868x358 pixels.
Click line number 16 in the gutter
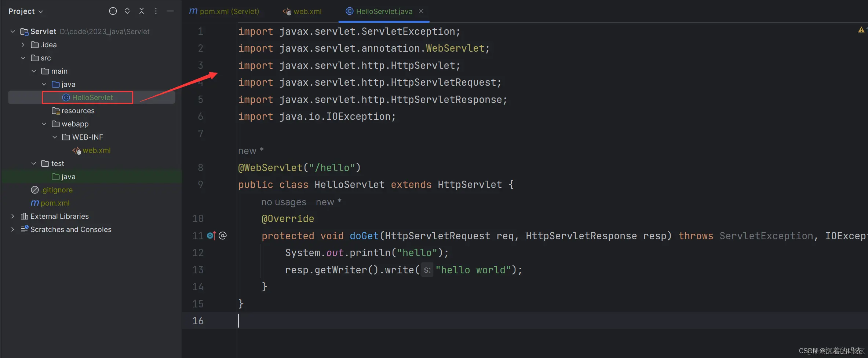198,321
